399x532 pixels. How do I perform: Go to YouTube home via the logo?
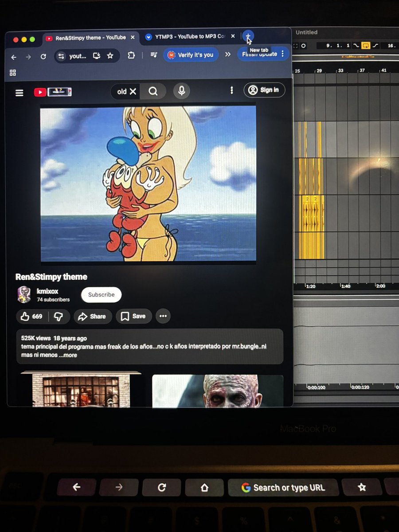pos(53,92)
